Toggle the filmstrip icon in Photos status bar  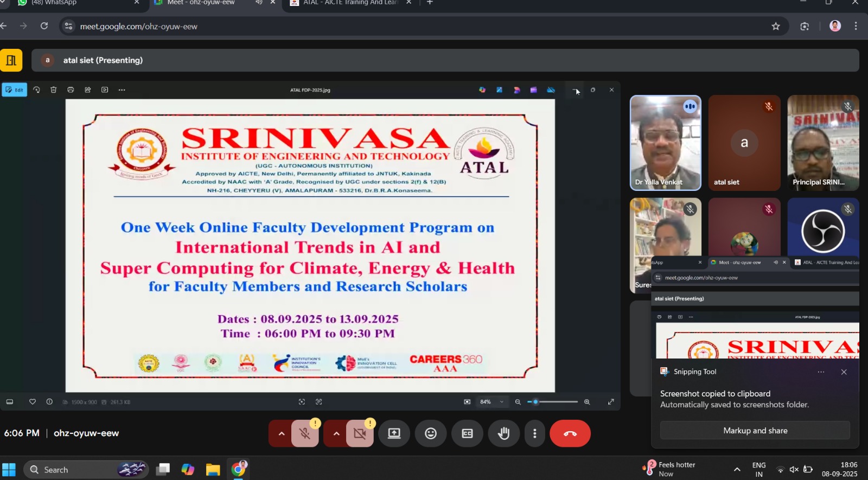(x=9, y=402)
